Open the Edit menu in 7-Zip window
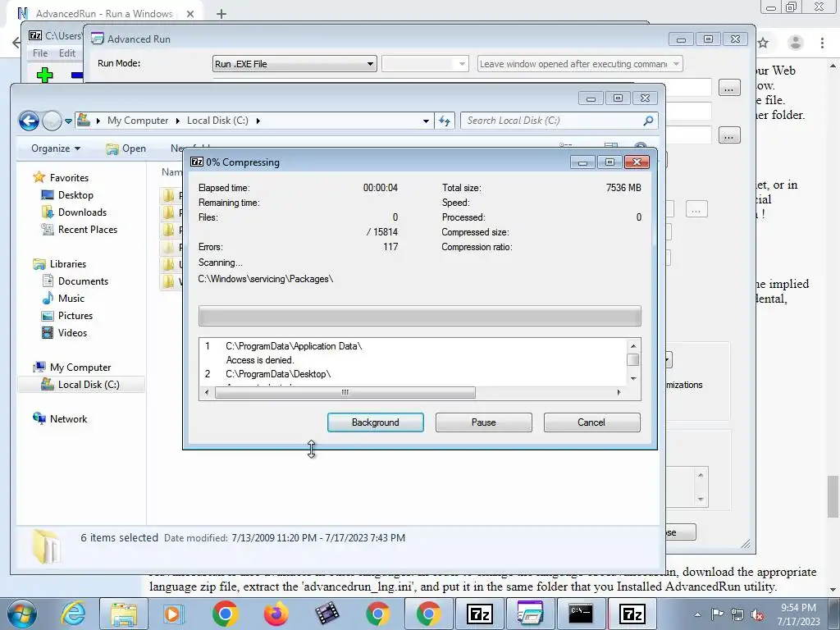840x630 pixels. point(67,53)
